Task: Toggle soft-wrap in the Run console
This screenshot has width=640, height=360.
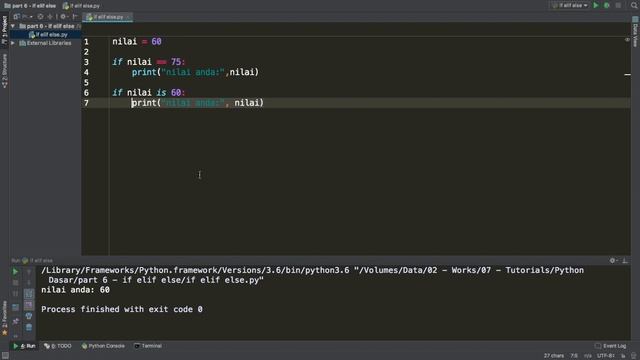Action: pos(29,293)
